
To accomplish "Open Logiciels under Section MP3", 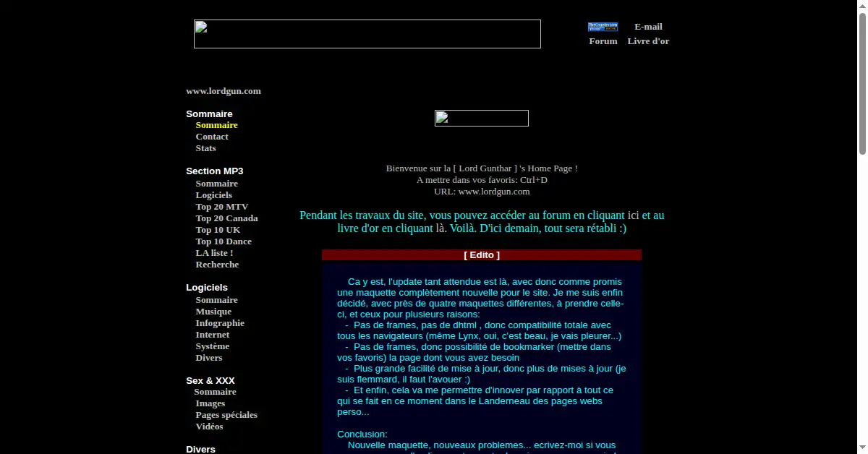I will coord(213,195).
